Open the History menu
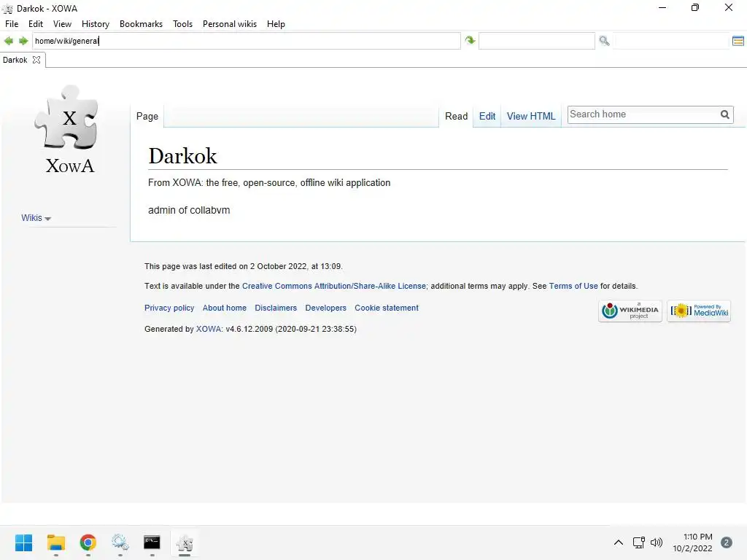This screenshot has height=560, width=747. [96, 24]
